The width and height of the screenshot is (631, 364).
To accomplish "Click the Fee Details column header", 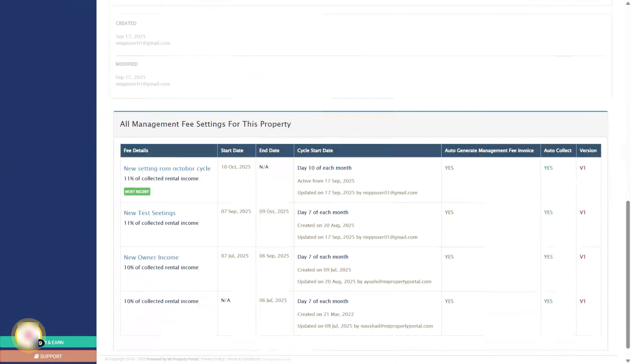I will pos(136,151).
